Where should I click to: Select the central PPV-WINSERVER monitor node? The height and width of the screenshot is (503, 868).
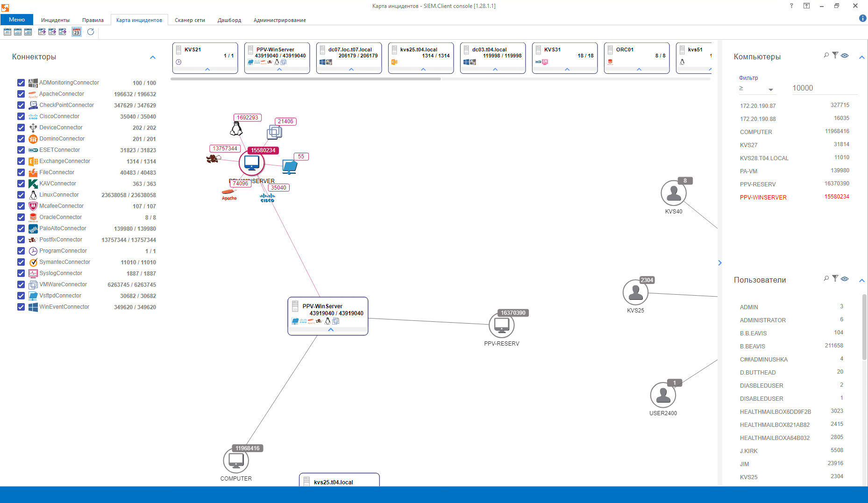tap(252, 163)
